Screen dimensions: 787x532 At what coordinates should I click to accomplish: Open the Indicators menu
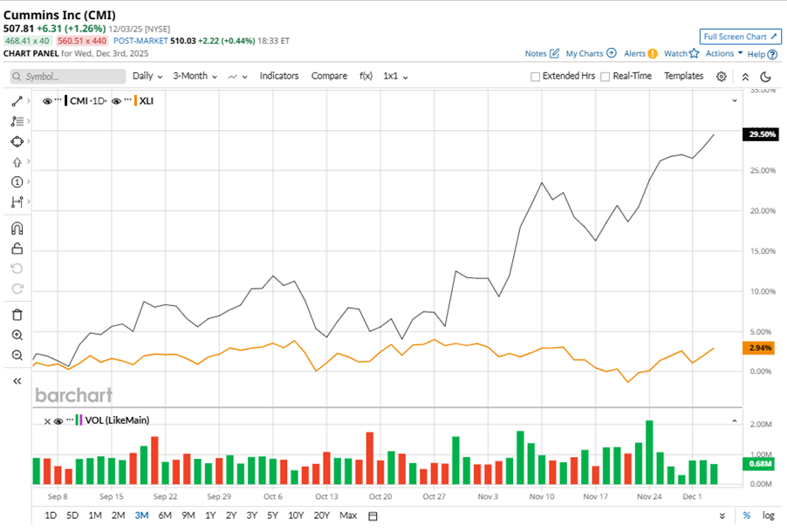279,76
